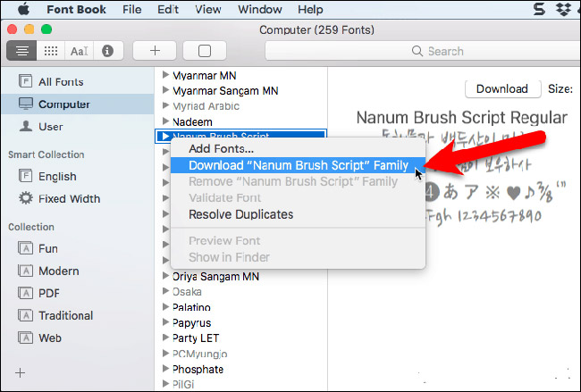Click the Fun collection icon

[x=25, y=248]
